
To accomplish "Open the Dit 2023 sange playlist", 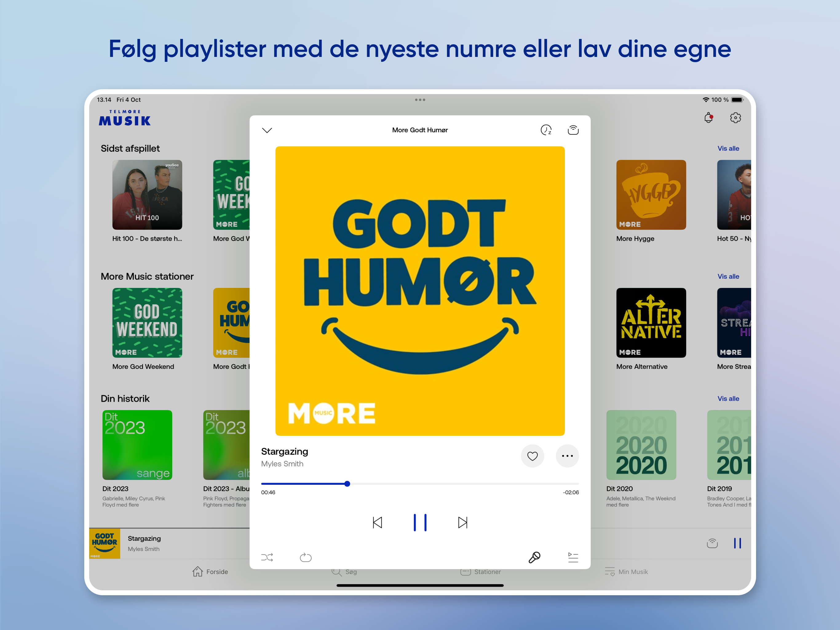I will [x=137, y=445].
